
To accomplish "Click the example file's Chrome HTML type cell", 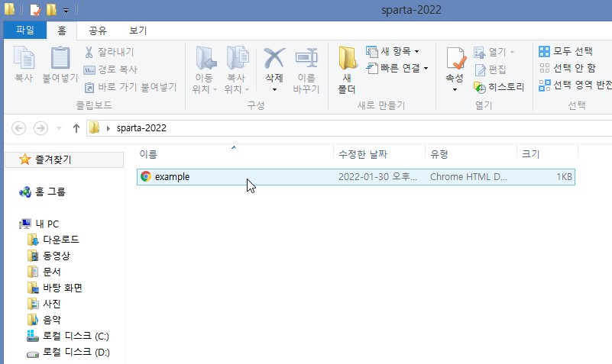I will coord(468,177).
